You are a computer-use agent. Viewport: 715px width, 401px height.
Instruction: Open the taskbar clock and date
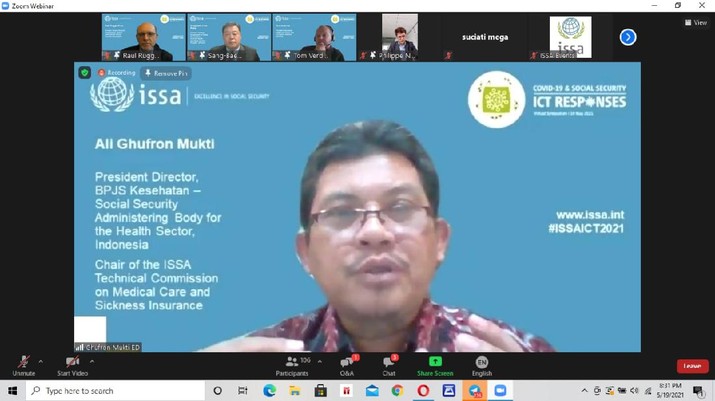tap(670, 391)
